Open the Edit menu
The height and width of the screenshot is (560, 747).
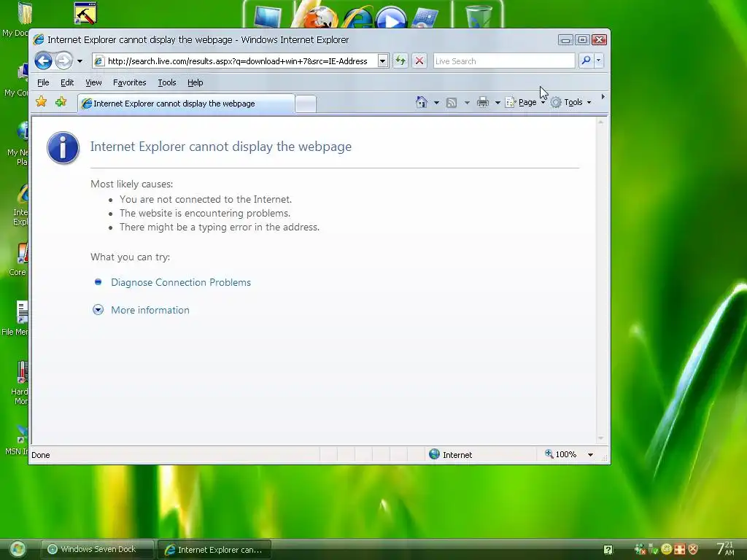(67, 82)
